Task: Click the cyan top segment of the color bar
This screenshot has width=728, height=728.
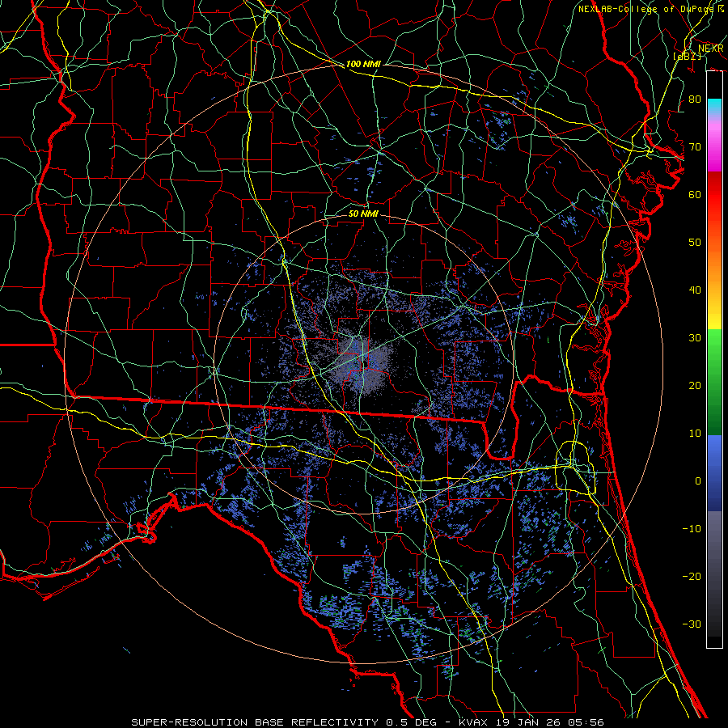Action: 714,108
